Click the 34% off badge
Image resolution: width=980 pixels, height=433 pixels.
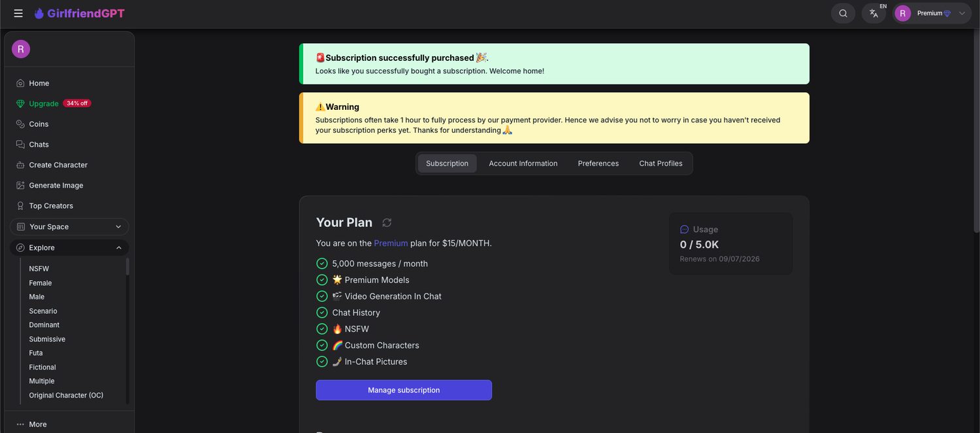tap(77, 103)
